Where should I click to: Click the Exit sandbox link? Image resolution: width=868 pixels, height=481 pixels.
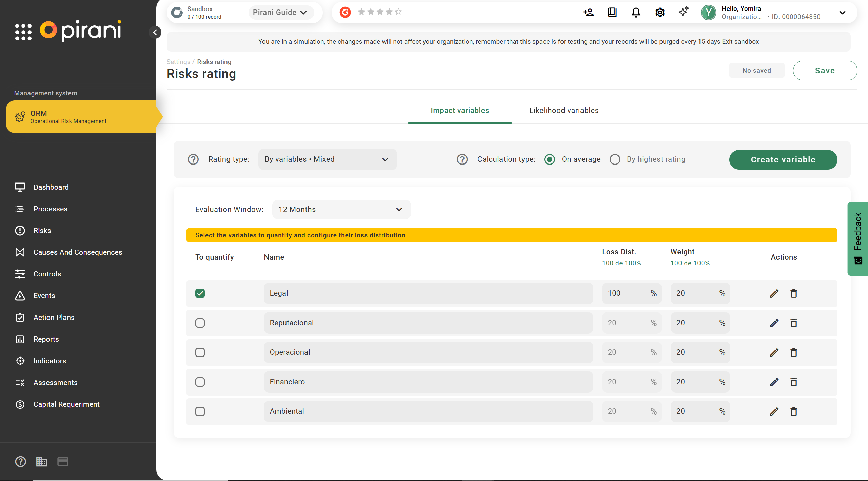pyautogui.click(x=740, y=42)
